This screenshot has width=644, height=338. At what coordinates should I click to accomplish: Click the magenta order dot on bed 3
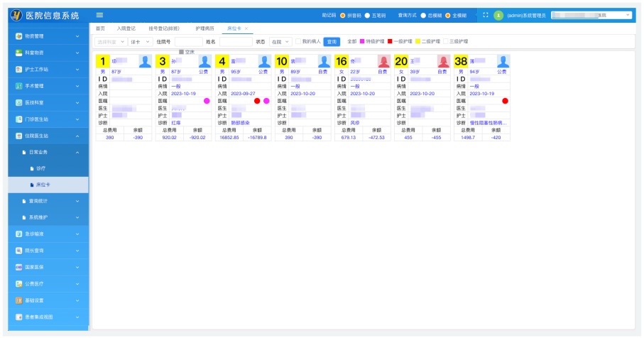pyautogui.click(x=207, y=101)
